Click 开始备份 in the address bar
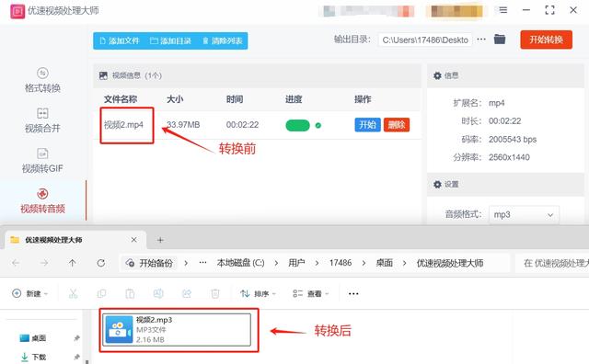 (x=149, y=263)
